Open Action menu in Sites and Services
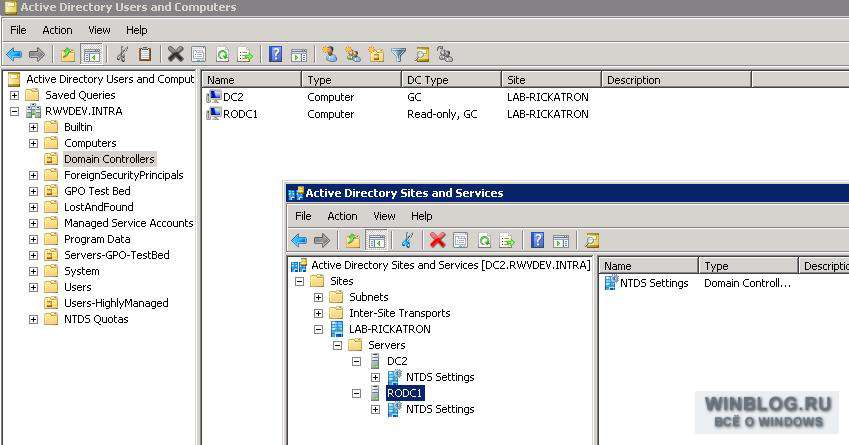 (x=342, y=216)
